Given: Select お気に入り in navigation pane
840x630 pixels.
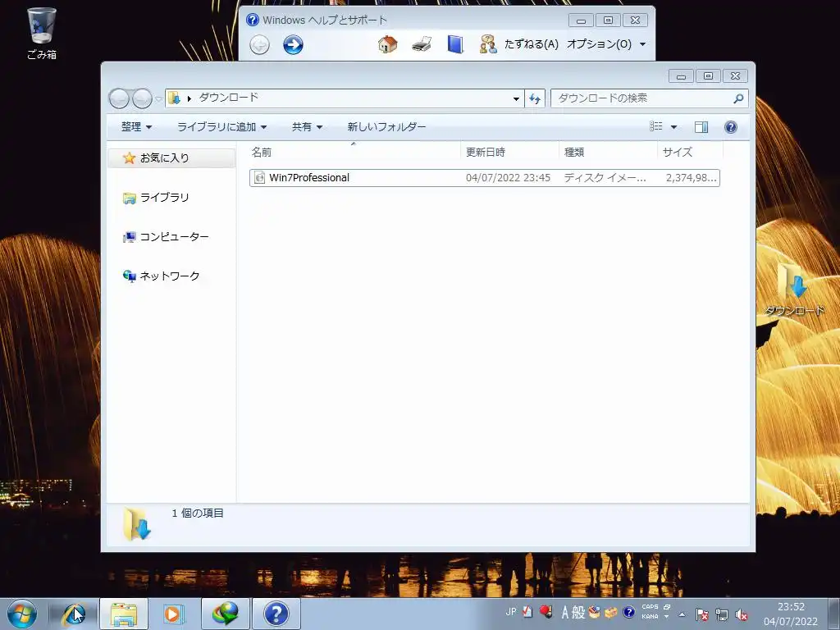Looking at the screenshot, I should click(x=171, y=158).
